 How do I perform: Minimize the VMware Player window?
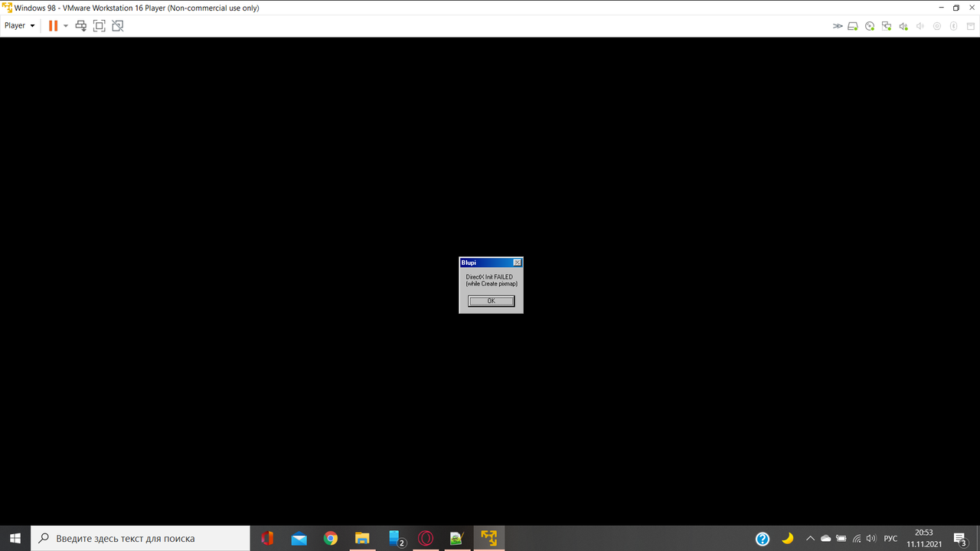(x=940, y=8)
